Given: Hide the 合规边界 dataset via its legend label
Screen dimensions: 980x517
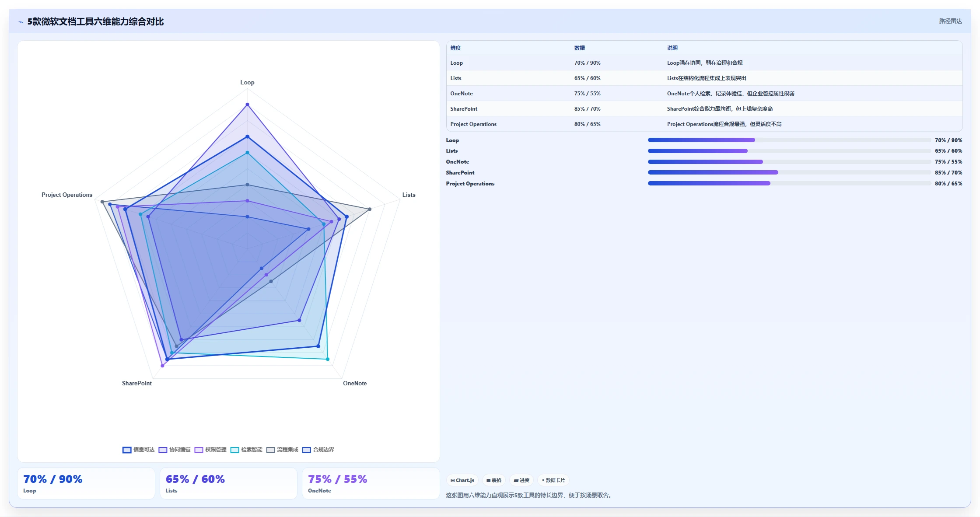Looking at the screenshot, I should 323,450.
